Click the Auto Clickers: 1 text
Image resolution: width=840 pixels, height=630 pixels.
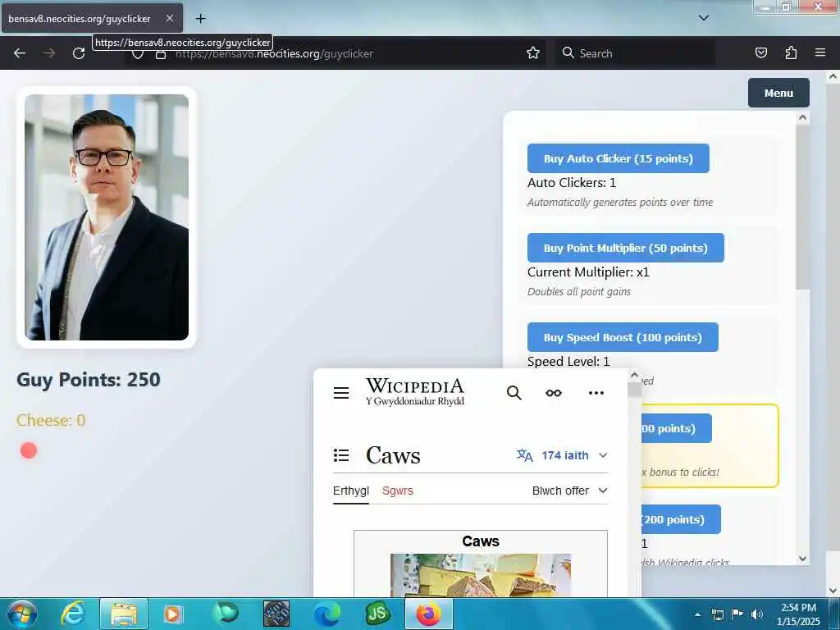(572, 183)
